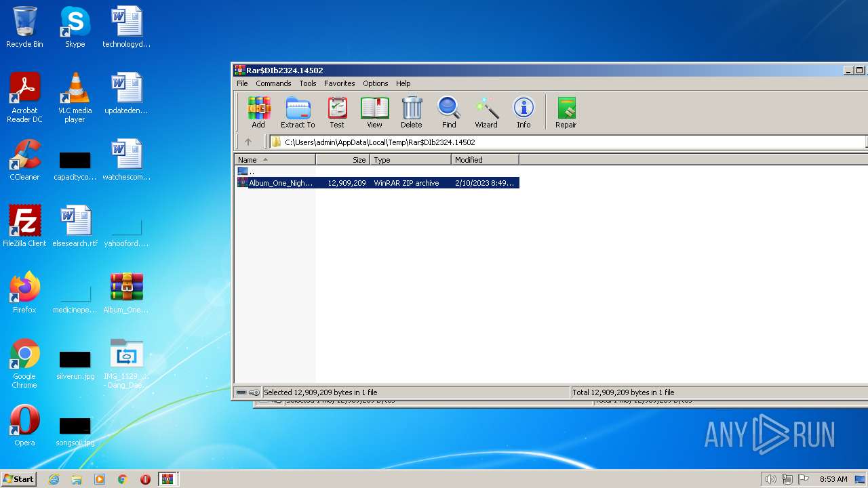Open the File menu
This screenshot has width=868, height=488.
coord(242,83)
